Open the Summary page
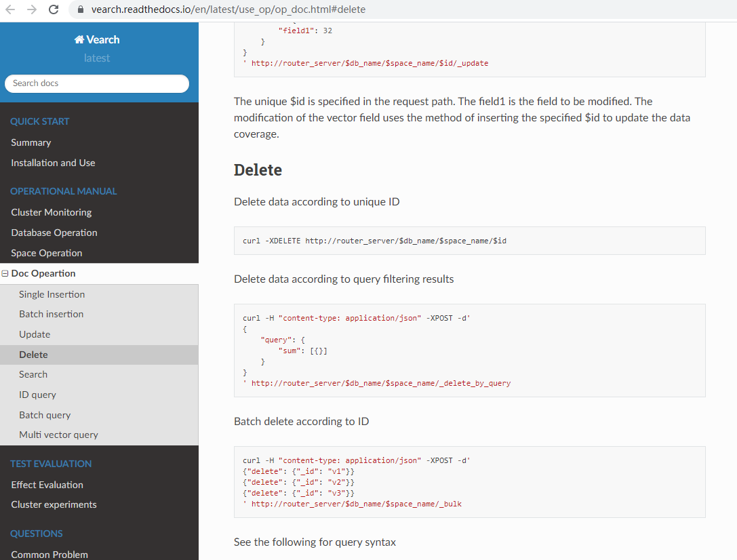Viewport: 737px width, 560px height. coord(31,142)
